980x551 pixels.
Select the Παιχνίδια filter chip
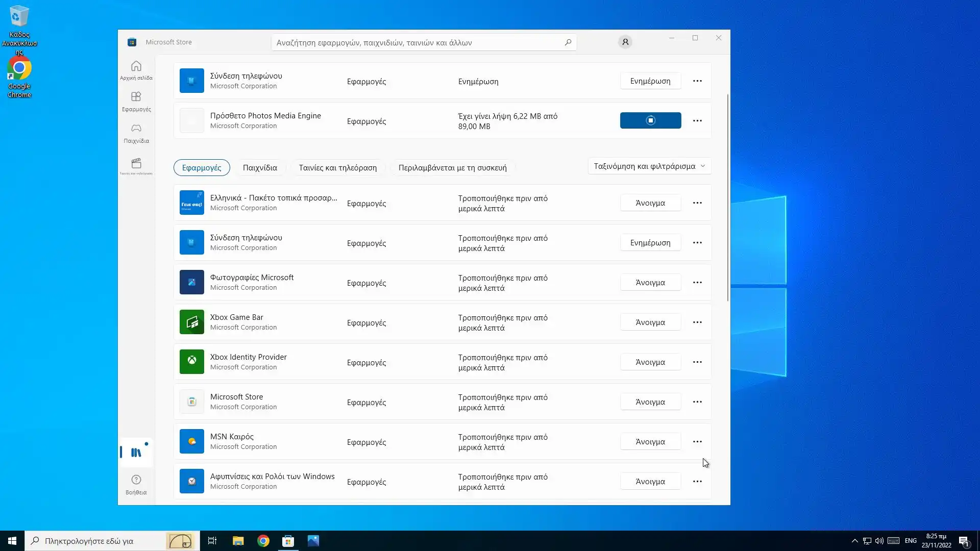point(260,167)
